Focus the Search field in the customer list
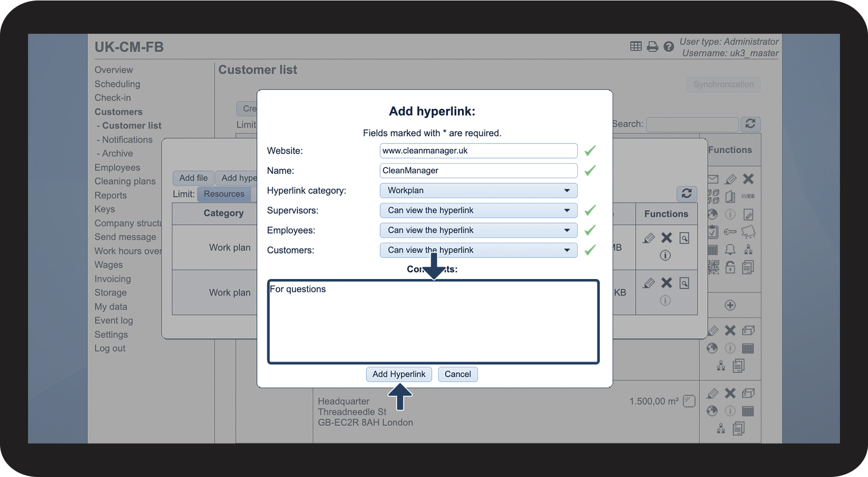Viewport: 868px width, 477px height. [x=692, y=124]
